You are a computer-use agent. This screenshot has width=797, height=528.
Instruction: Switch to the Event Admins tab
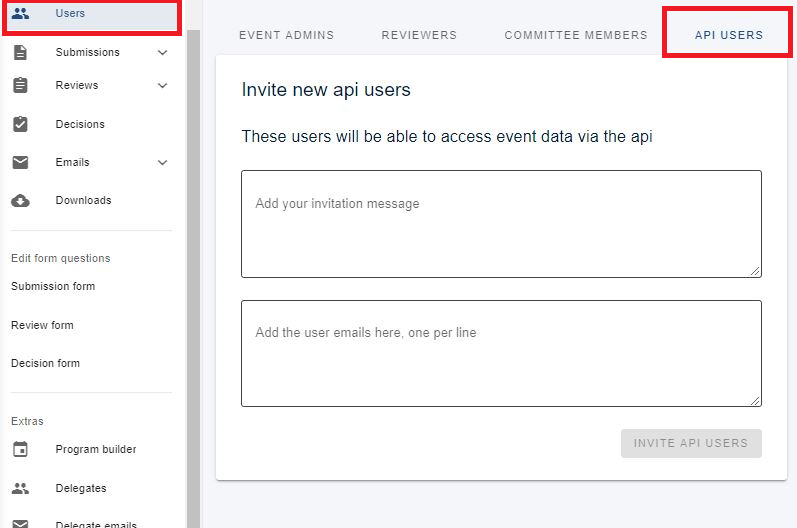pos(287,35)
